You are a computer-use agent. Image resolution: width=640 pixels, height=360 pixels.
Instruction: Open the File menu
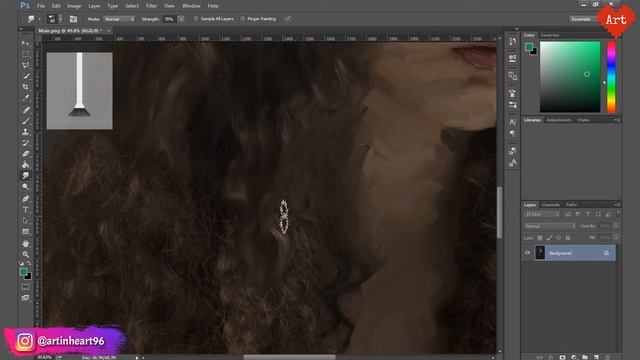click(41, 6)
